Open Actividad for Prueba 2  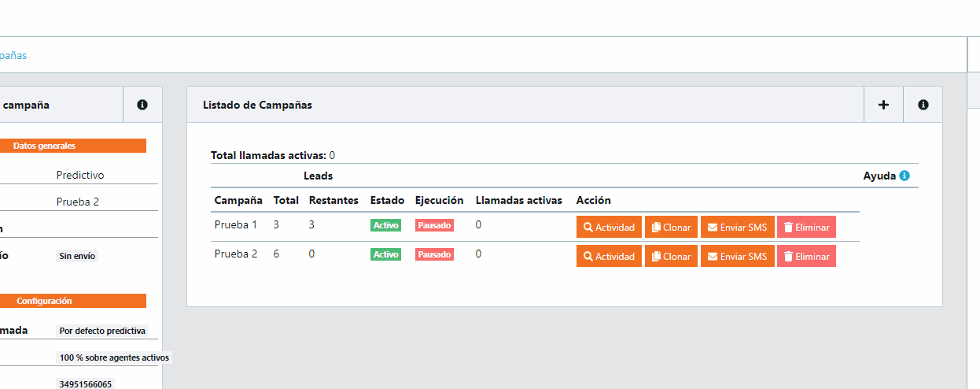(609, 256)
